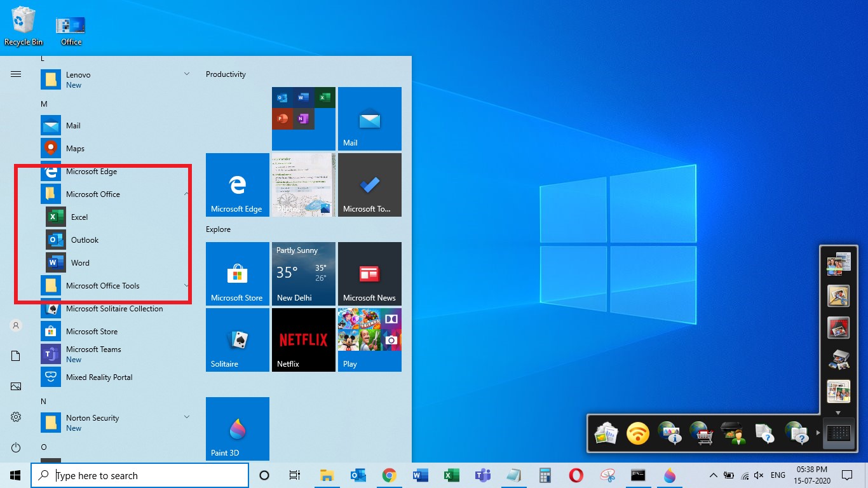Image resolution: width=868 pixels, height=488 pixels.
Task: Open Documents from the Start sidebar
Action: point(16,356)
